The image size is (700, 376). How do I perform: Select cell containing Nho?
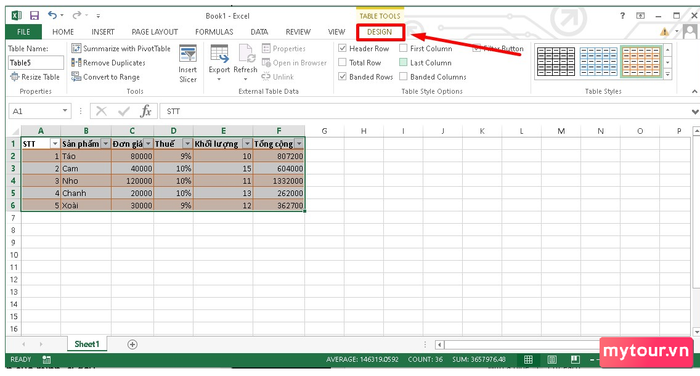(86, 181)
